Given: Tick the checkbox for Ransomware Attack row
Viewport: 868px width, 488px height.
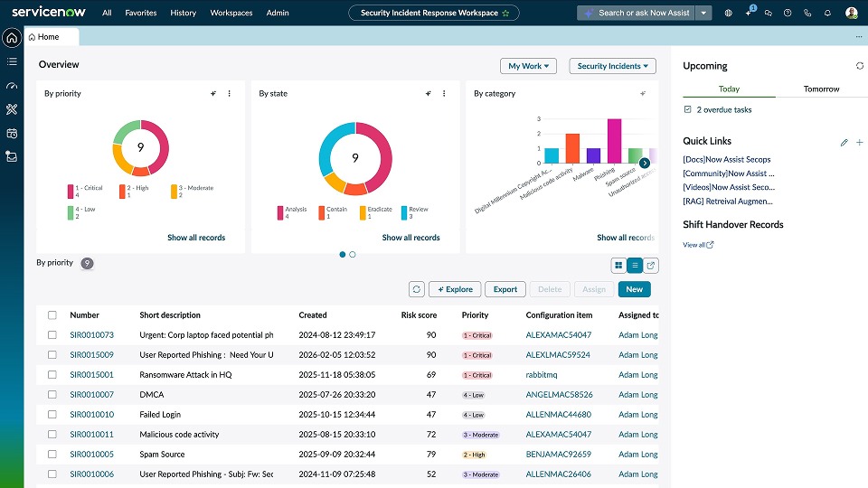Looking at the screenshot, I should [52, 375].
